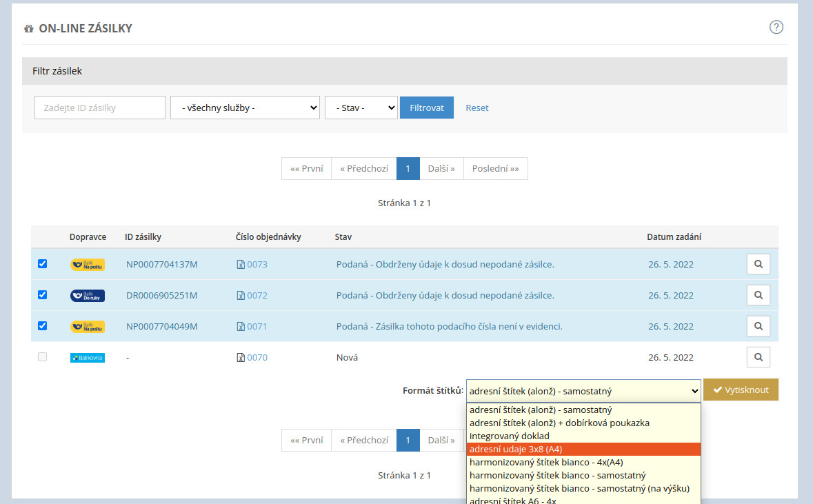
Task: Click the Formát štítků select box
Action: tap(583, 391)
